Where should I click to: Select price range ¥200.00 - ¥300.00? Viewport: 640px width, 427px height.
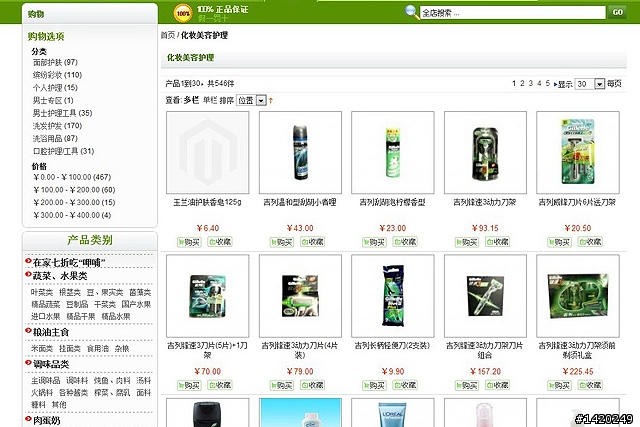coord(74,202)
